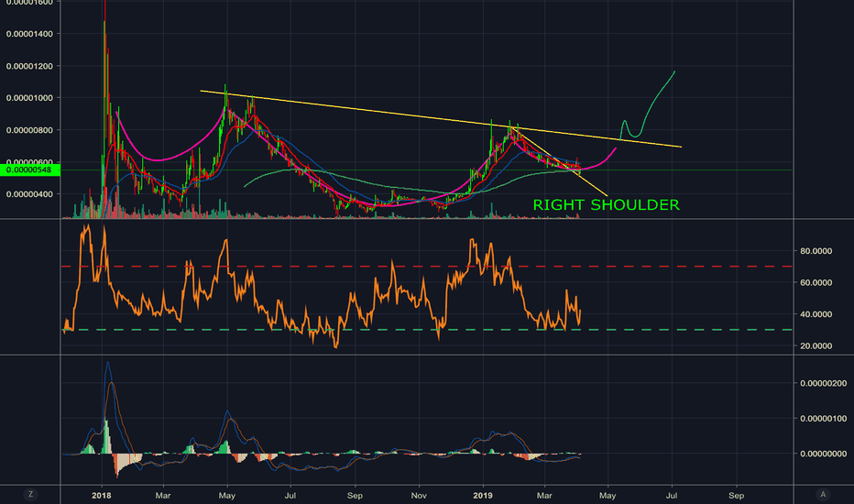854x504 pixels.
Task: Click the Nov label on time axis
Action: (x=419, y=495)
